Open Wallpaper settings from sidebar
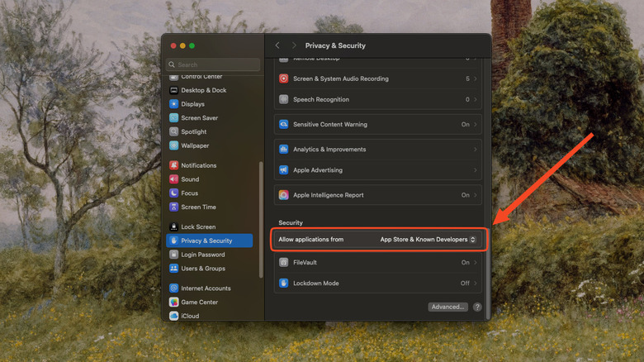The image size is (644, 362). 173,145
